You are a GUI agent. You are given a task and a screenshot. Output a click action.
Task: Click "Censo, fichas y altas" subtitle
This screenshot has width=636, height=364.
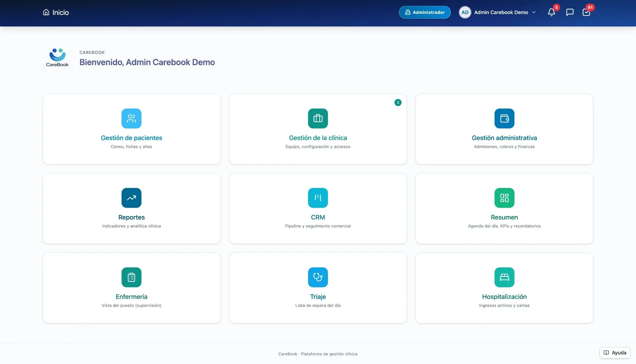point(132,147)
